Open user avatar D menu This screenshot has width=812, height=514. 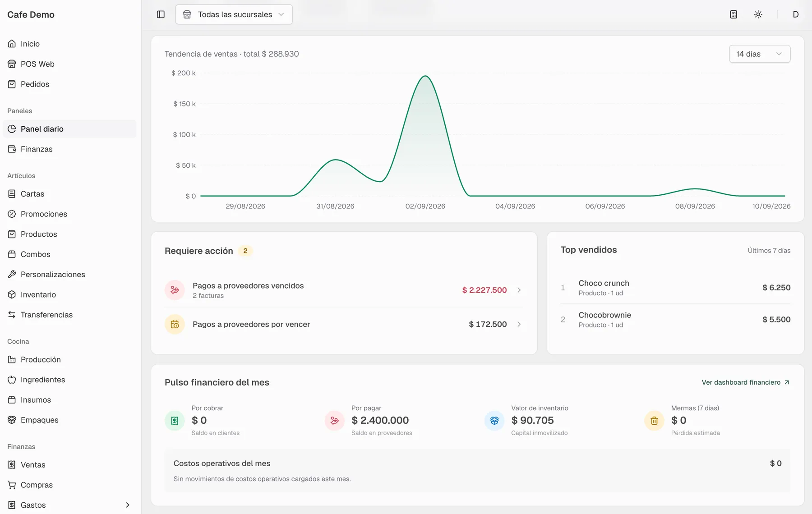point(796,14)
